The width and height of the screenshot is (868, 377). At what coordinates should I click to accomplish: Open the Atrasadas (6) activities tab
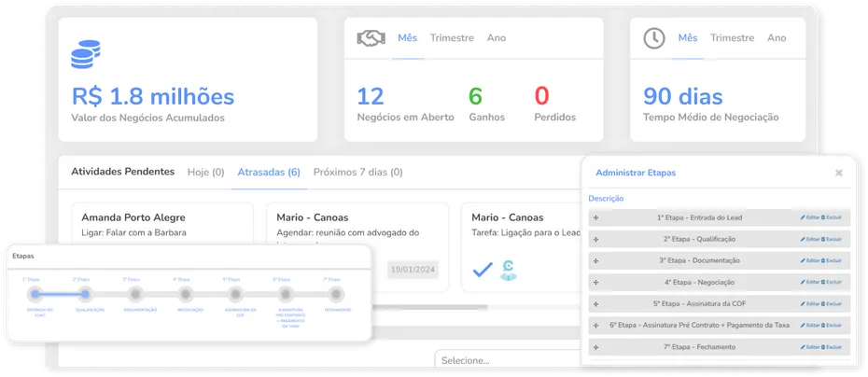(269, 172)
